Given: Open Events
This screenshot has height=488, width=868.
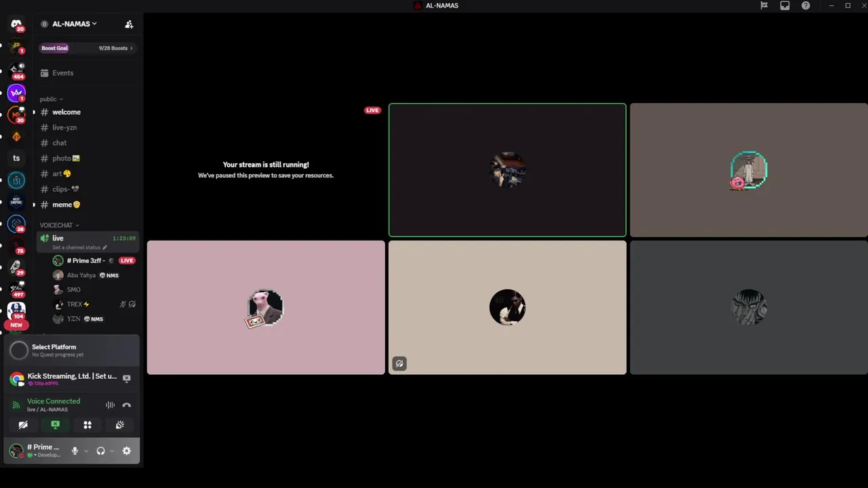Looking at the screenshot, I should (x=87, y=73).
